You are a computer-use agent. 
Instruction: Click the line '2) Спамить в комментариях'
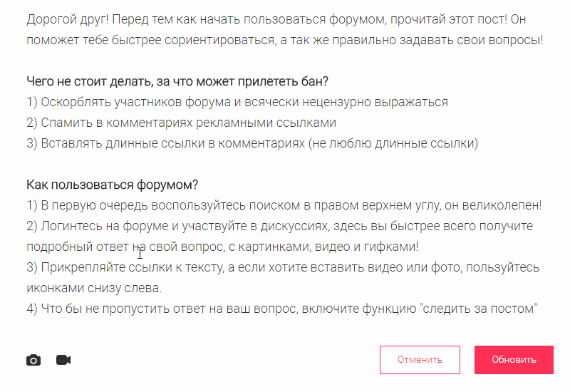(182, 123)
